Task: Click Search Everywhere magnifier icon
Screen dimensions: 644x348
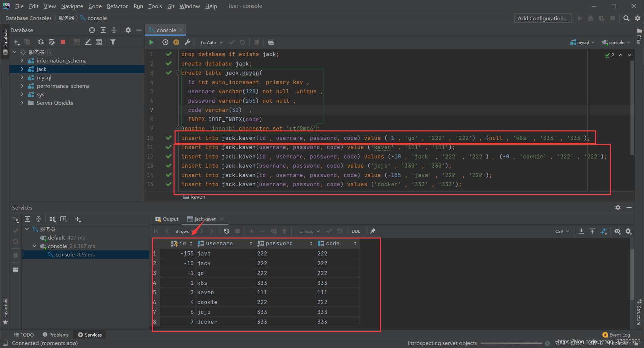Action: (626, 18)
